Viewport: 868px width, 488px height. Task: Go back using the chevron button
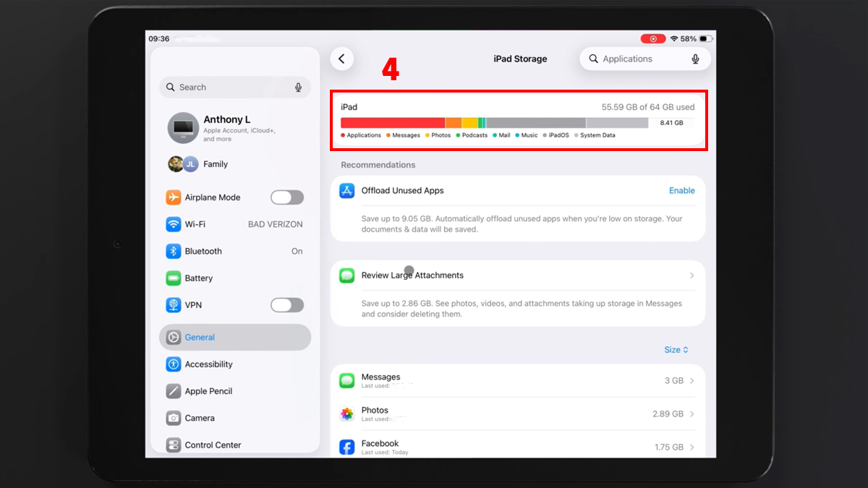click(342, 59)
